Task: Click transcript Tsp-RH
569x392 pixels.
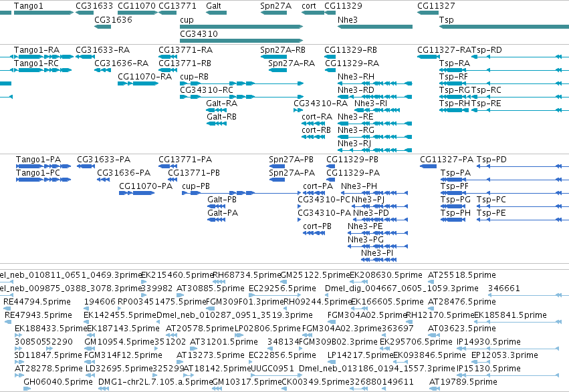Action: (x=454, y=104)
